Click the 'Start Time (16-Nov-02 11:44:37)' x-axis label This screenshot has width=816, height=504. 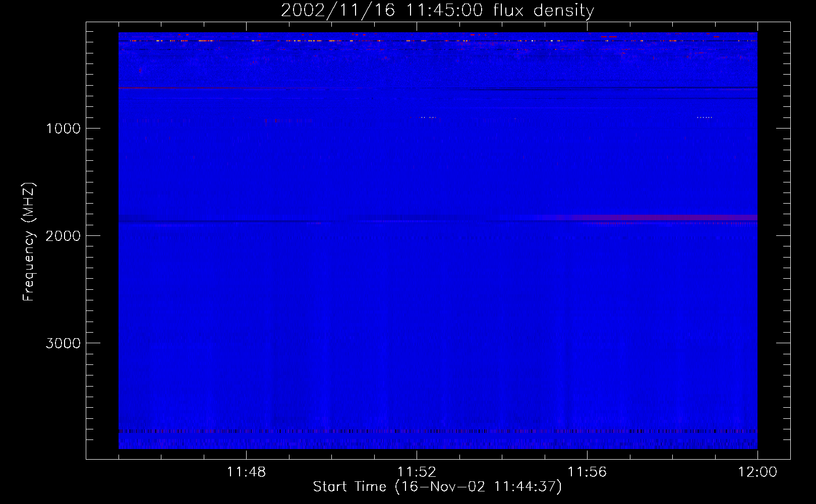click(437, 487)
